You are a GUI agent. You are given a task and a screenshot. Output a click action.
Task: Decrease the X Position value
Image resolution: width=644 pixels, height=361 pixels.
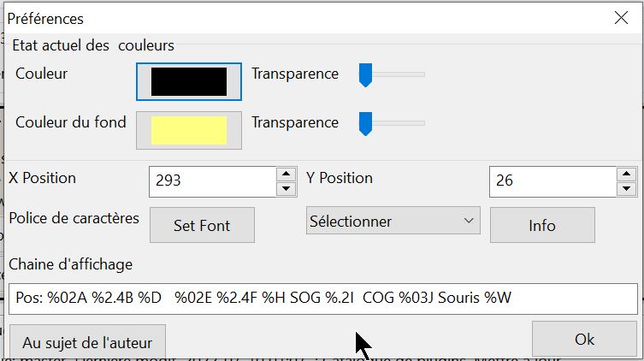(287, 188)
